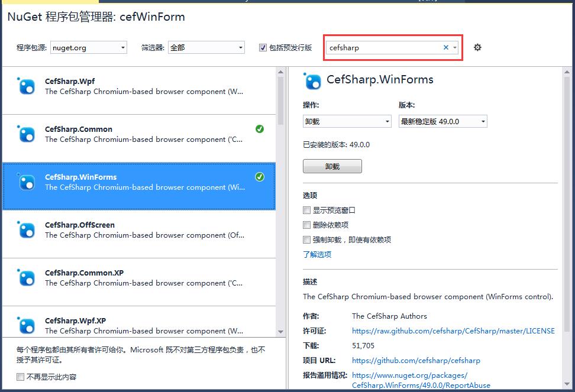Open the LICENSE github link

point(453,331)
